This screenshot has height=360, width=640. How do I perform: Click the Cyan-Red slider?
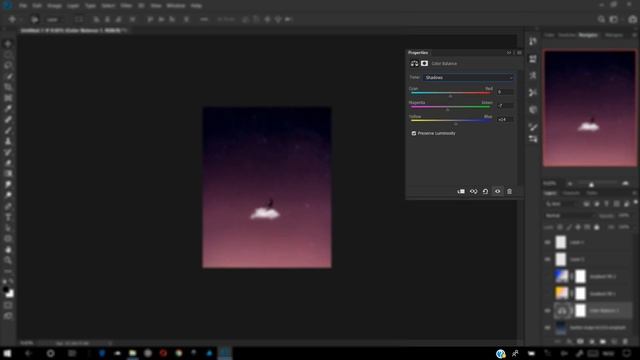pos(451,93)
